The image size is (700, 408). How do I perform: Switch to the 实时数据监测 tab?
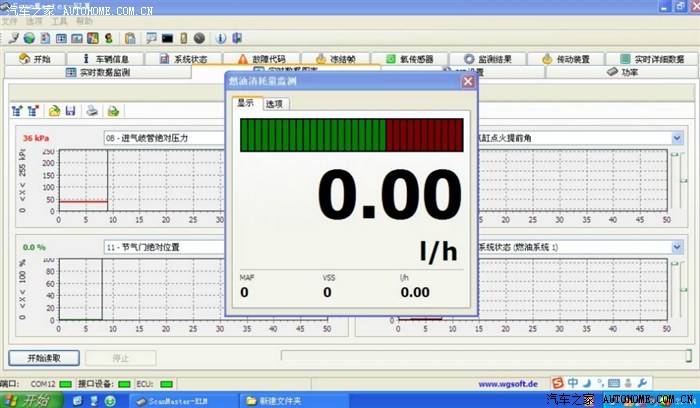(x=110, y=73)
